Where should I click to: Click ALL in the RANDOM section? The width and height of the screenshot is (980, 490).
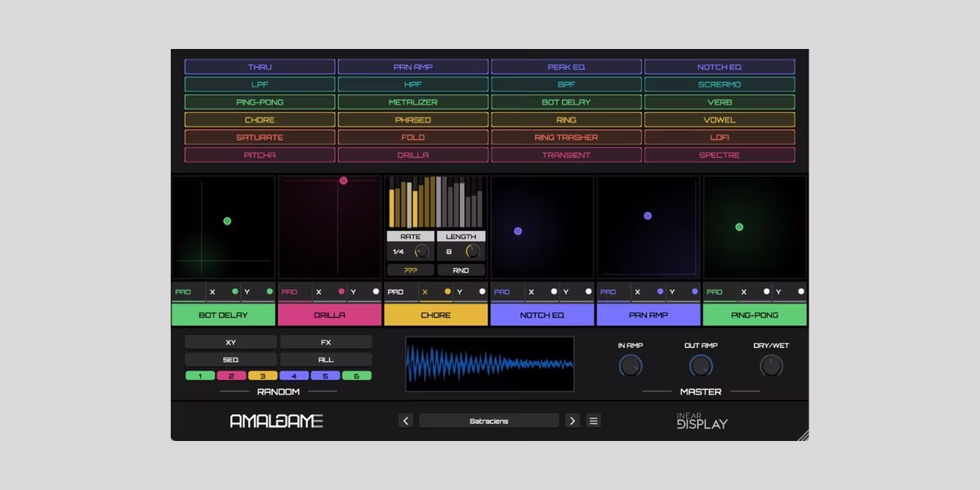pos(327,359)
